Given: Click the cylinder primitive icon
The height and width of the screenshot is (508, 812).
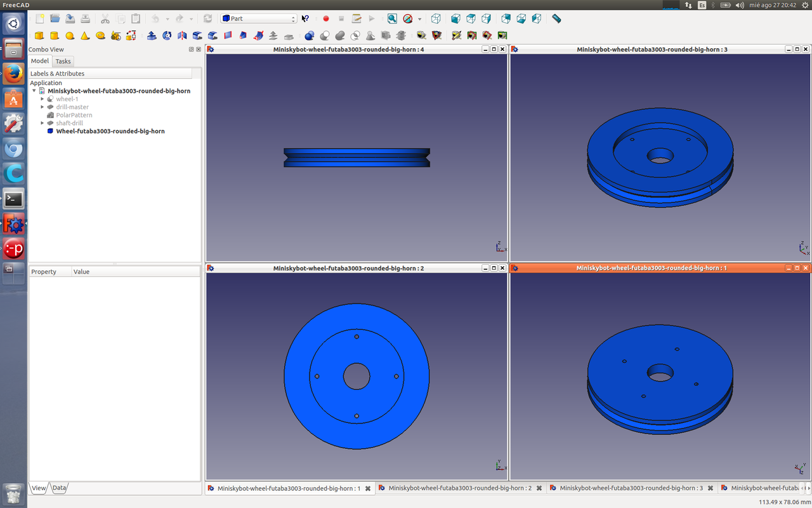Looking at the screenshot, I should click(x=55, y=36).
